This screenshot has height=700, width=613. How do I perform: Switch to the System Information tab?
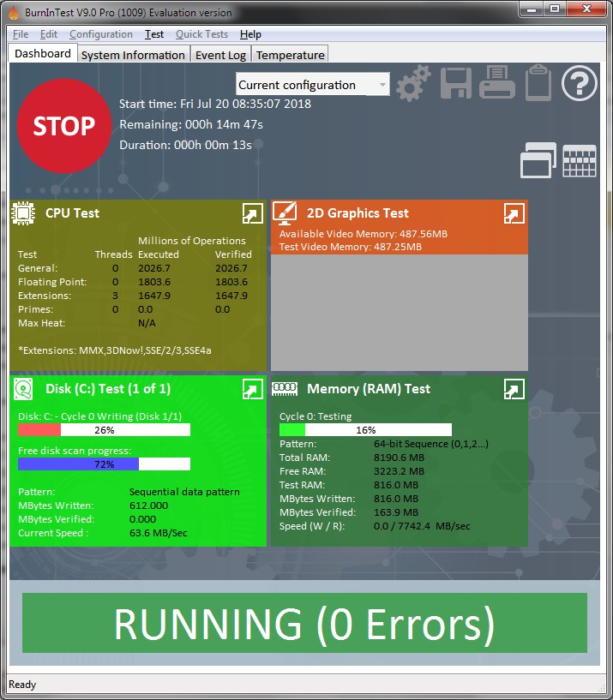pyautogui.click(x=133, y=55)
